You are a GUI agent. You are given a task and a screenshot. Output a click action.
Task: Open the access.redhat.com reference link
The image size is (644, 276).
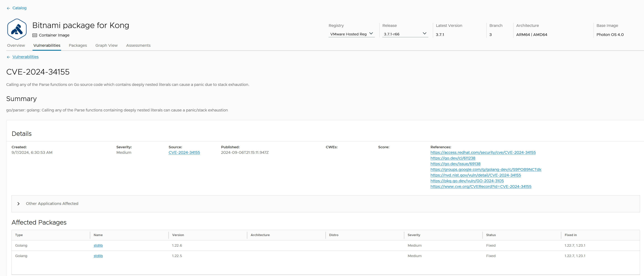[483, 152]
